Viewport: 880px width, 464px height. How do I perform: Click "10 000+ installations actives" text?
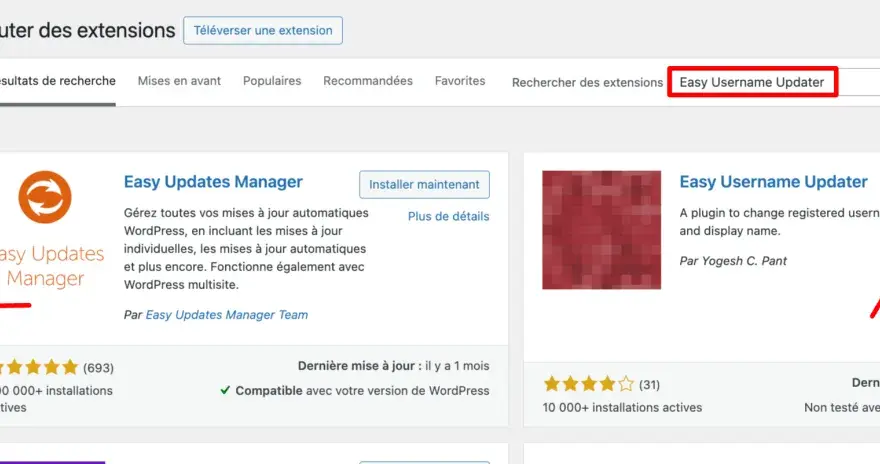click(622, 408)
